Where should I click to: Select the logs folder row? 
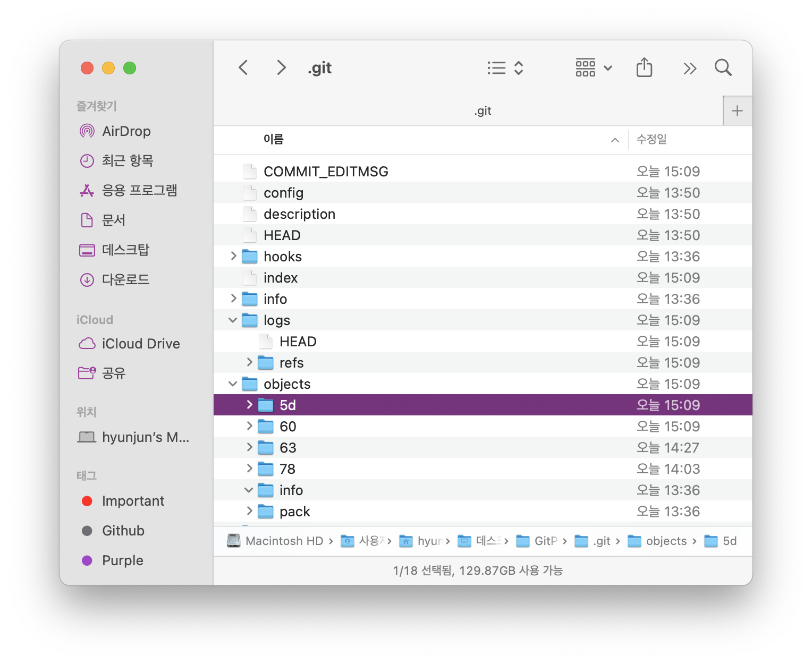click(x=483, y=320)
